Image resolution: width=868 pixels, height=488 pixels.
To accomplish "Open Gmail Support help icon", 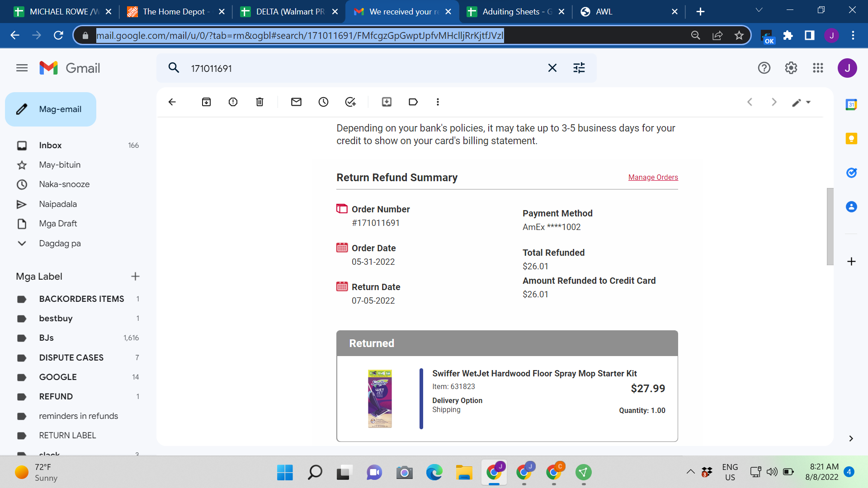I will pyautogui.click(x=764, y=68).
